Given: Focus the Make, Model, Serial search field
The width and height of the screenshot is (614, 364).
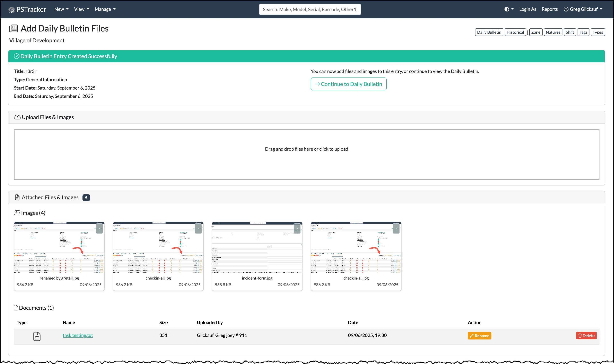Looking at the screenshot, I should click(310, 9).
